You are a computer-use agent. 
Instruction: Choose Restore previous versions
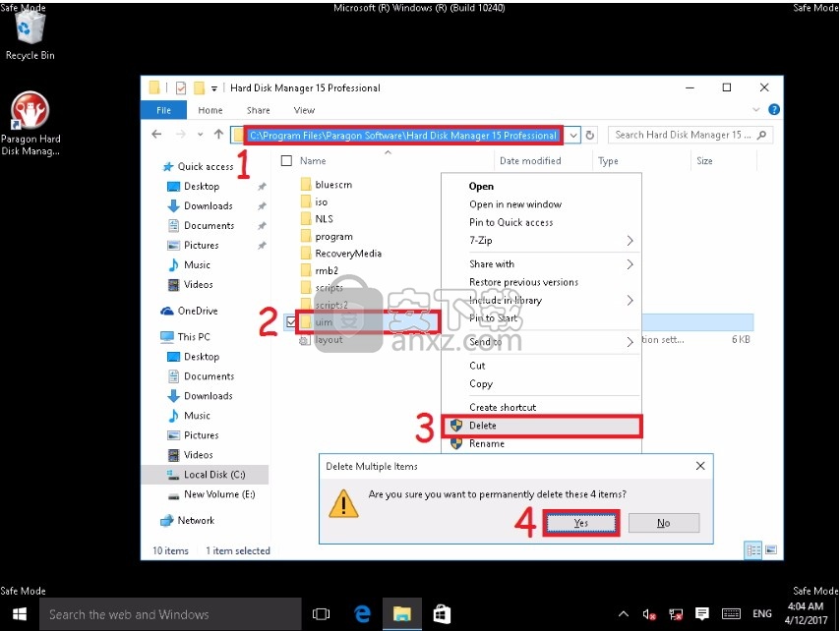pyautogui.click(x=541, y=282)
